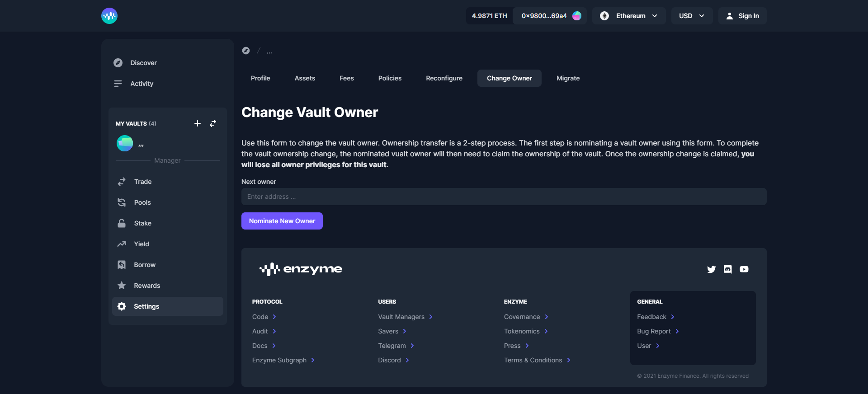Click the Settings gear icon

[122, 306]
